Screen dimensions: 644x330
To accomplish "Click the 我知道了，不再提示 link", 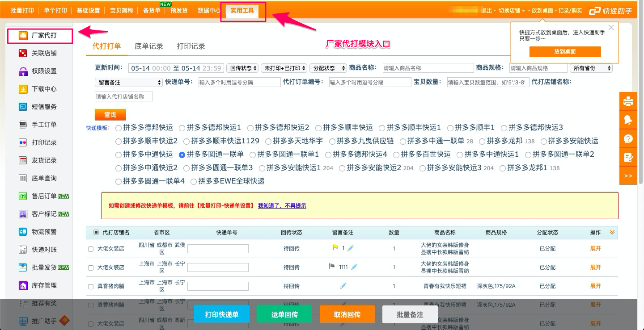I will [282, 206].
